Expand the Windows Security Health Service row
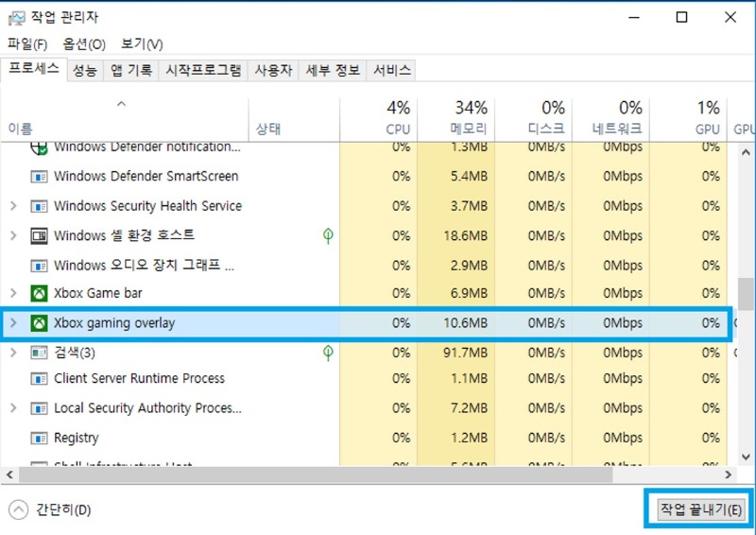 pyautogui.click(x=13, y=206)
